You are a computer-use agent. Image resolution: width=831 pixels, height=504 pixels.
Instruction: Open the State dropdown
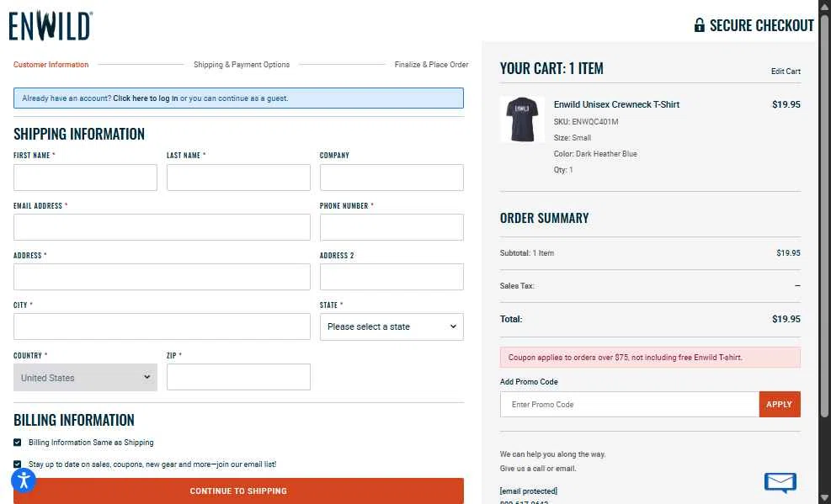[392, 326]
